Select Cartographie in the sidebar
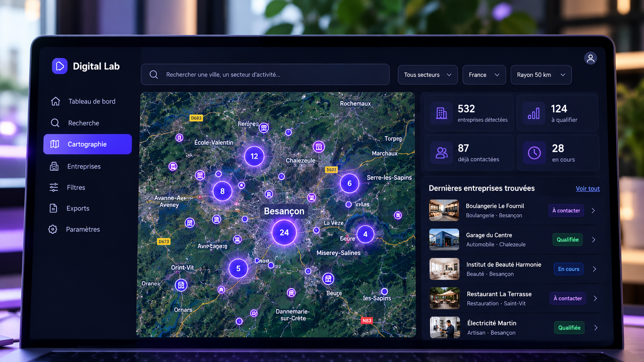Image resolution: width=644 pixels, height=362 pixels. [x=87, y=144]
